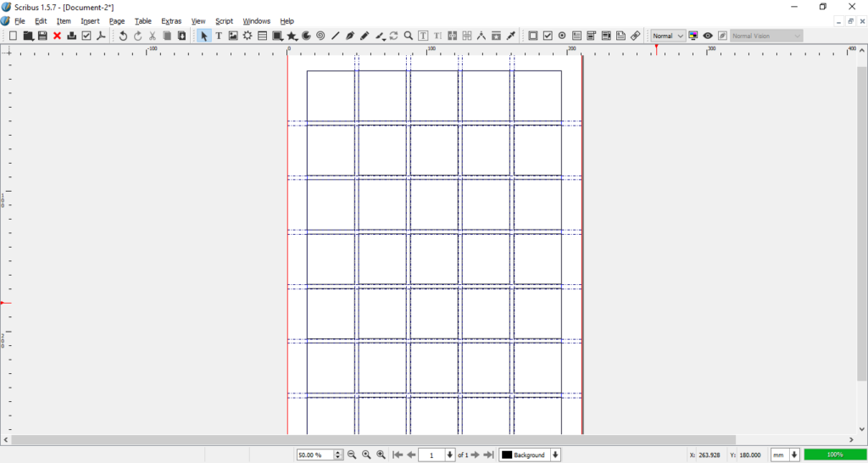
Task: Zoom out with the status bar minus magnifier
Action: tap(352, 455)
